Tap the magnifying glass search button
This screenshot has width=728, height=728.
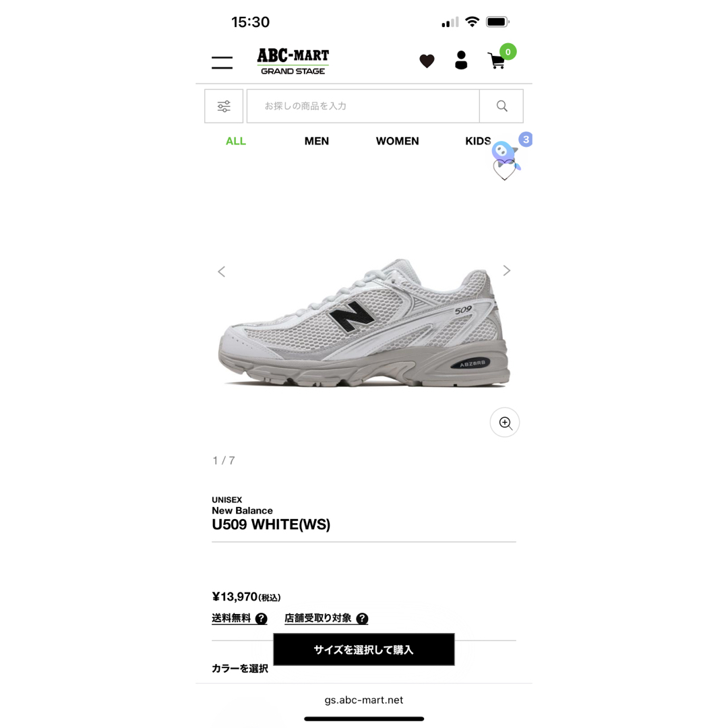click(x=502, y=107)
